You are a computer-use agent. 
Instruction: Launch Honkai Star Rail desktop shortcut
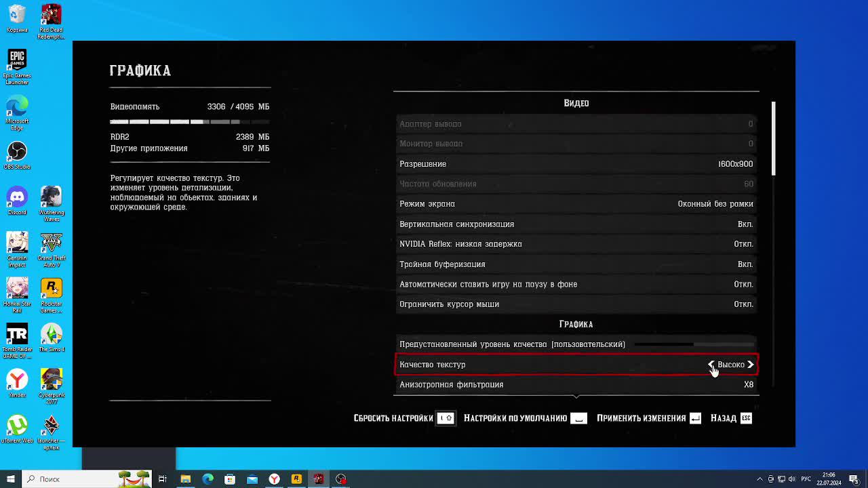(17, 295)
